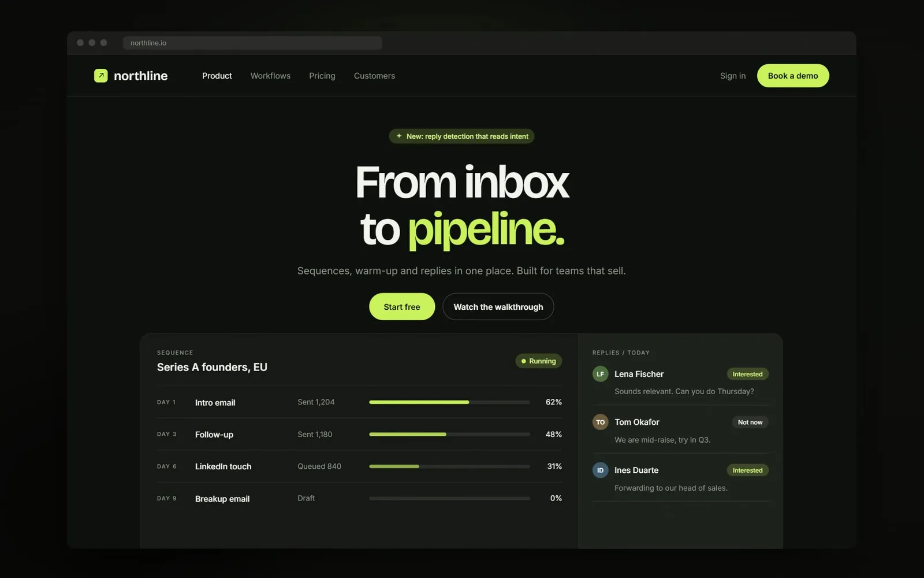This screenshot has height=578, width=924.
Task: Click the Sent 1,180 value
Action: (x=315, y=434)
